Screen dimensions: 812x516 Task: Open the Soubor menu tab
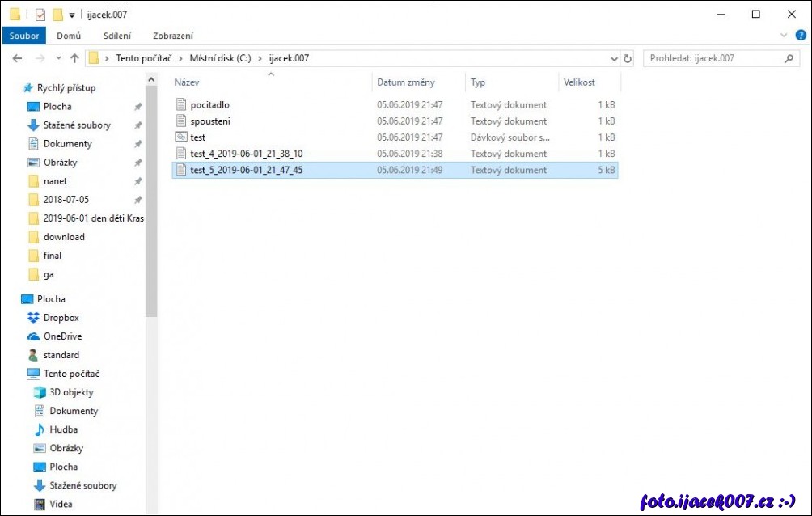pyautogui.click(x=24, y=36)
